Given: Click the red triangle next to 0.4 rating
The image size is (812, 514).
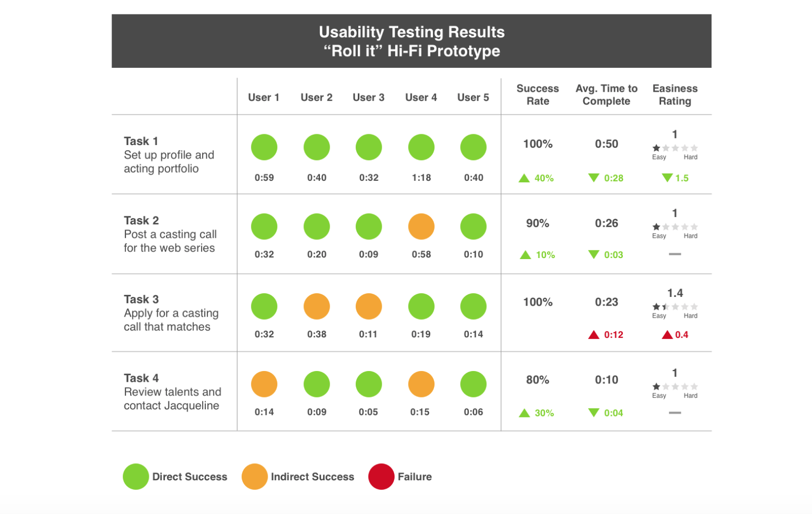Looking at the screenshot, I should click(x=667, y=335).
